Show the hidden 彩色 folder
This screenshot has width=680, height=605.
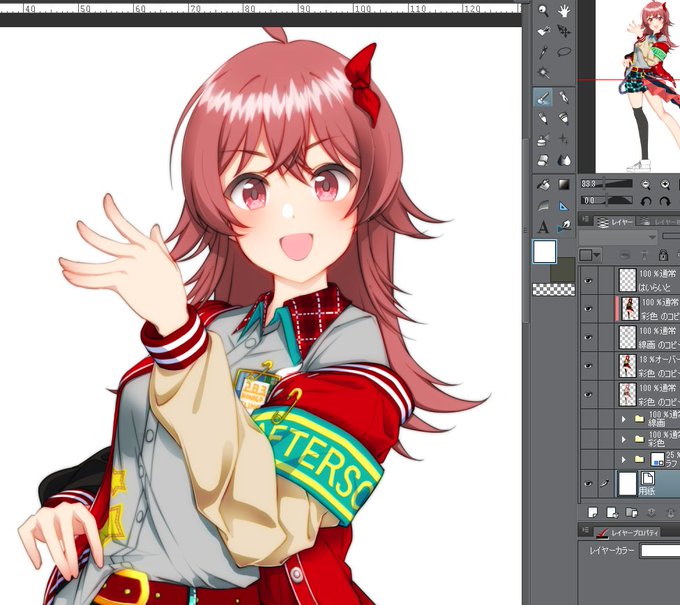(x=588, y=439)
